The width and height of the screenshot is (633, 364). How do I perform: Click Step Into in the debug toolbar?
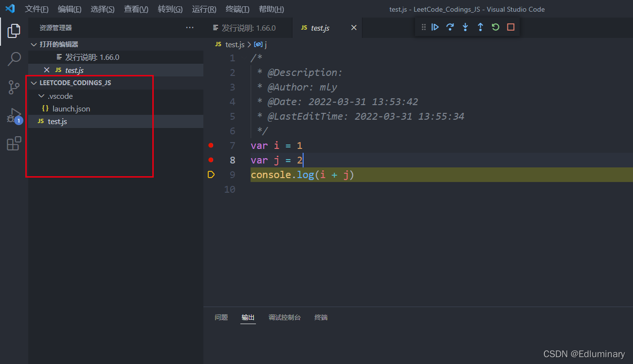(465, 27)
